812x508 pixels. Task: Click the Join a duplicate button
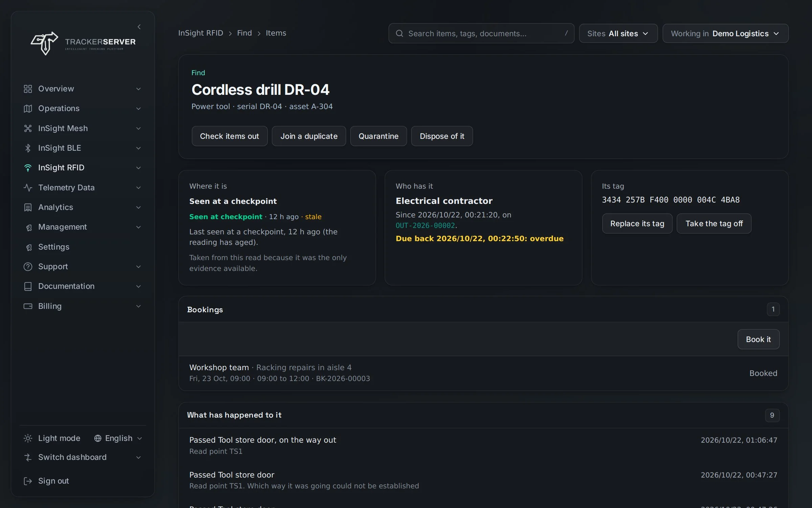(x=309, y=136)
